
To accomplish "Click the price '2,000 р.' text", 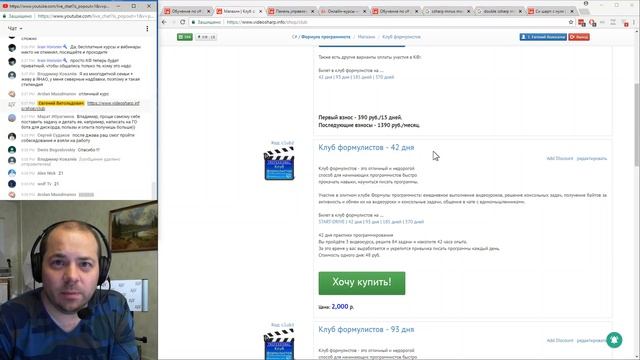I will click(x=342, y=307).
